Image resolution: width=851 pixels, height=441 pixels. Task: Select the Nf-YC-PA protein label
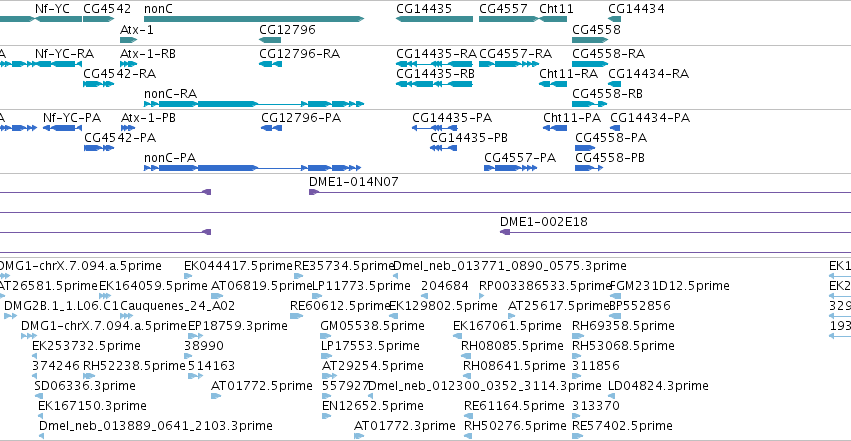click(x=72, y=118)
